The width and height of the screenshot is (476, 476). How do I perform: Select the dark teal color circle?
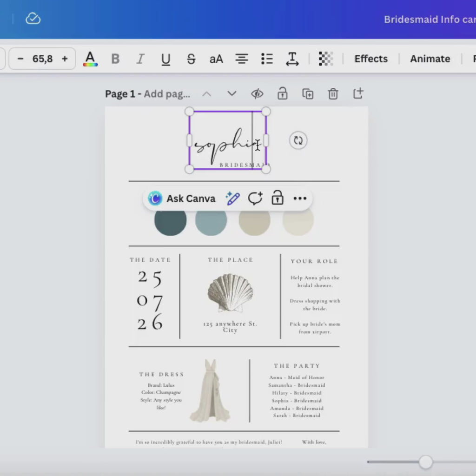click(170, 221)
